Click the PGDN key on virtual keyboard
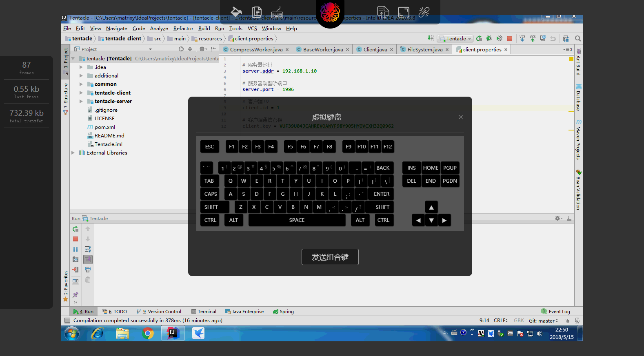This screenshot has height=356, width=644. pyautogui.click(x=450, y=181)
